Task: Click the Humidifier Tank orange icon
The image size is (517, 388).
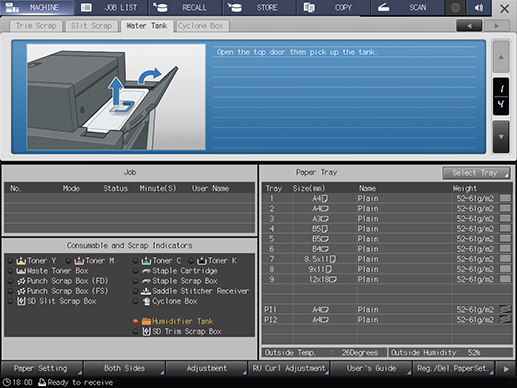Action: click(146, 321)
